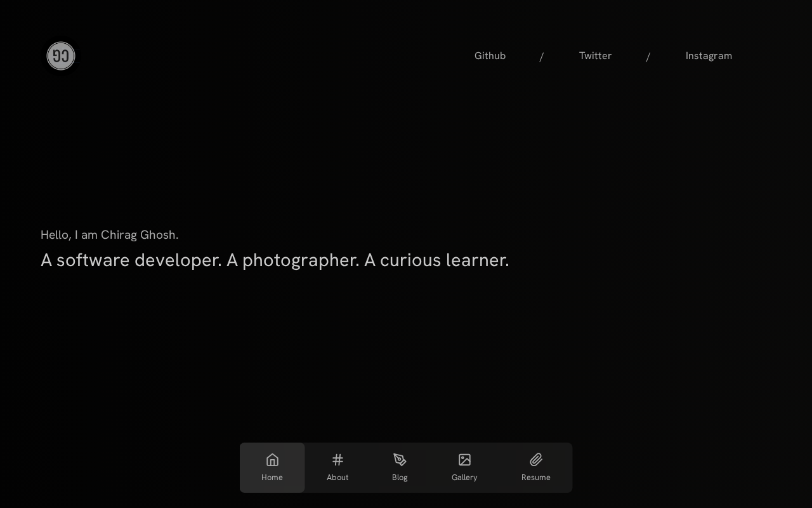Switch to the About text label

coord(337,478)
